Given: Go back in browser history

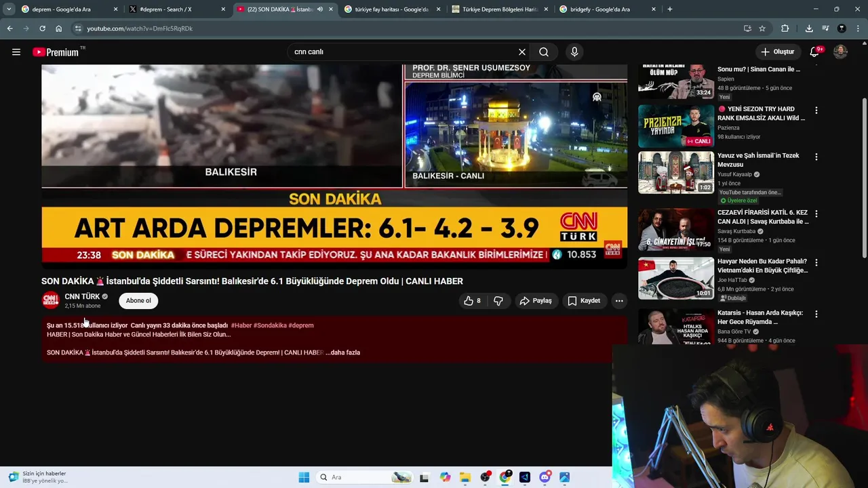Looking at the screenshot, I should coord(9,28).
